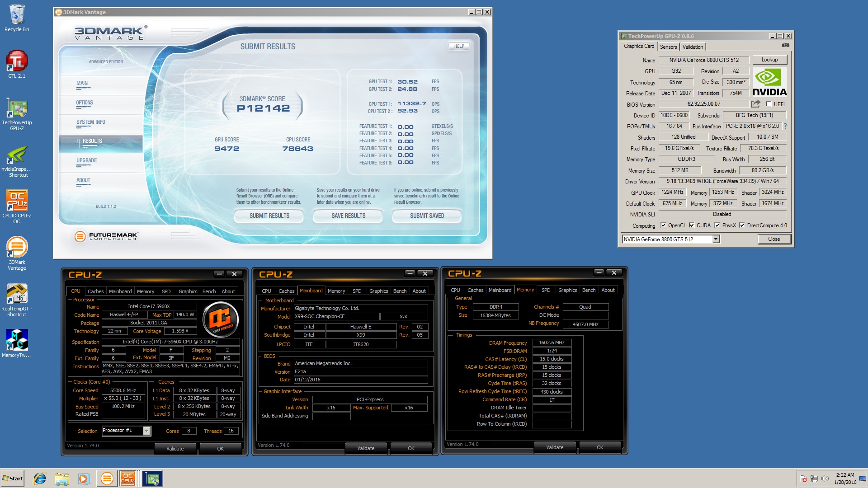Click the SUBMIT RESULTS button

pyautogui.click(x=269, y=216)
